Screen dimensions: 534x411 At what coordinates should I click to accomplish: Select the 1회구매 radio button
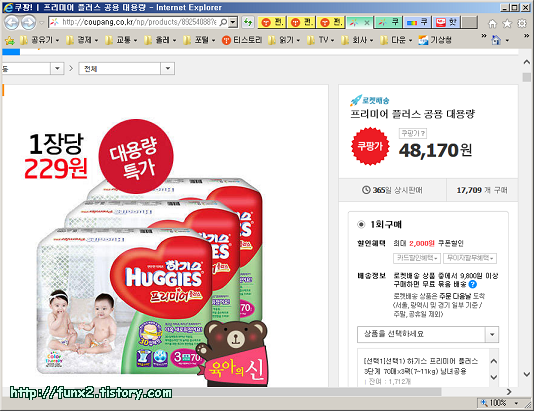[361, 224]
